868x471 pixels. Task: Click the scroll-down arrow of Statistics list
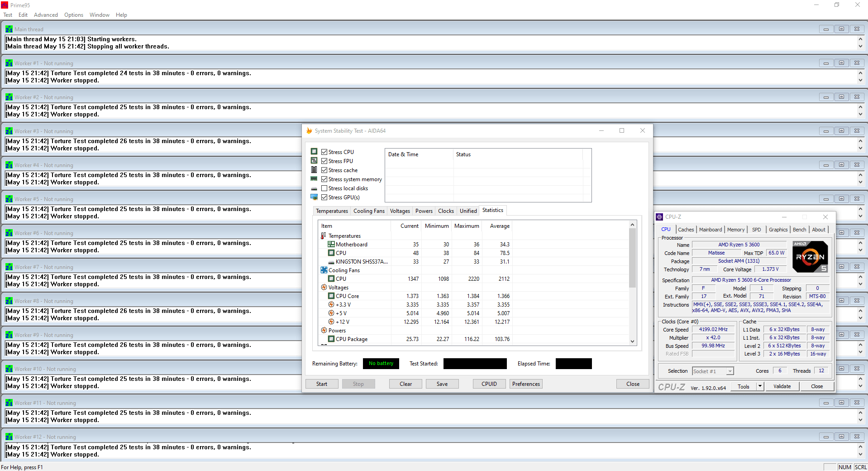(633, 341)
